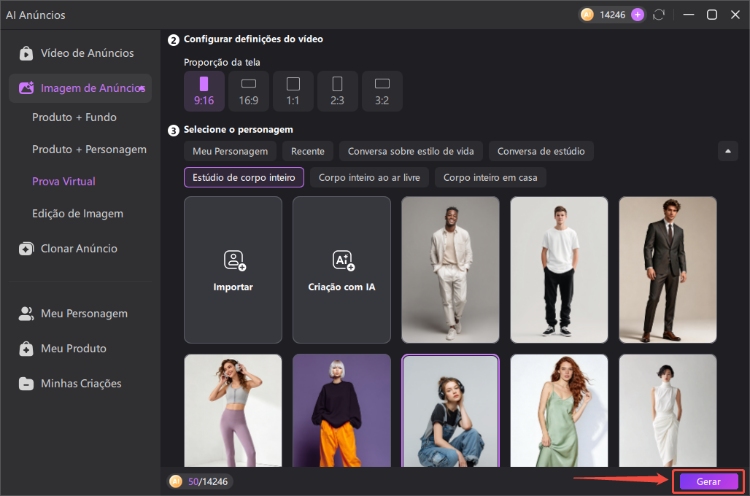Image resolution: width=750 pixels, height=496 pixels.
Task: Click Importar character card
Action: (x=233, y=270)
